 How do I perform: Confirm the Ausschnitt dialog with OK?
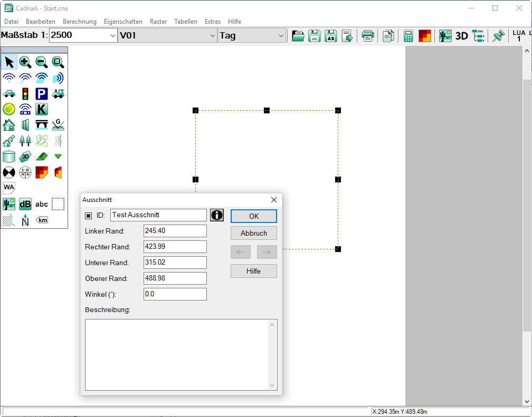click(254, 216)
